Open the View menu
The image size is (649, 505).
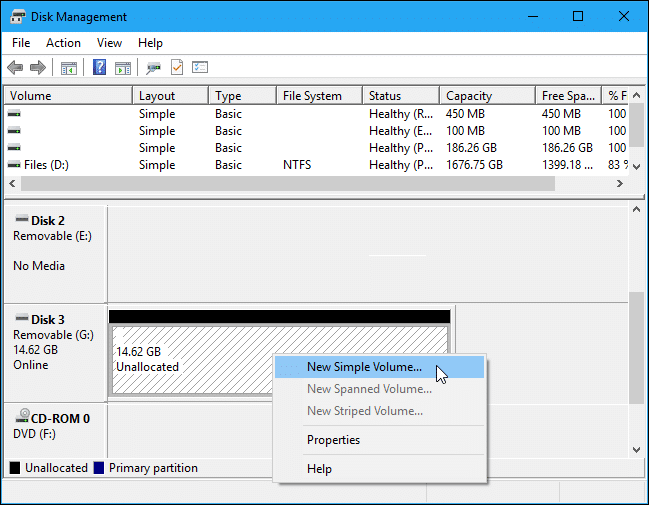(x=109, y=43)
